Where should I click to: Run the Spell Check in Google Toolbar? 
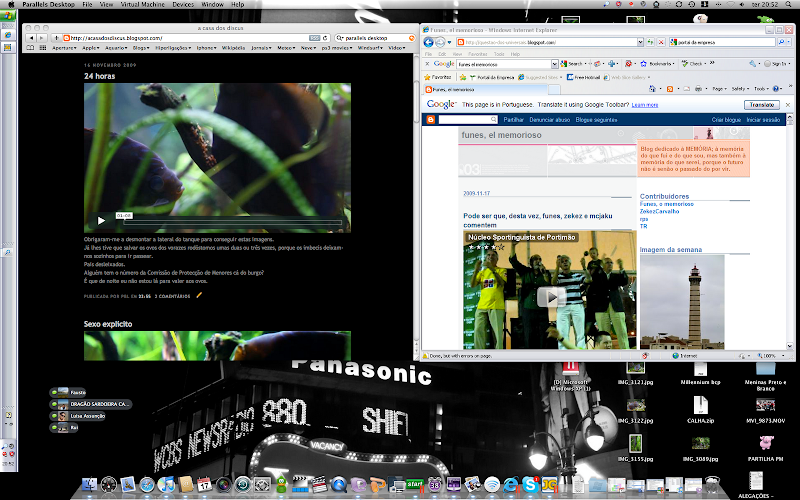tap(692, 64)
